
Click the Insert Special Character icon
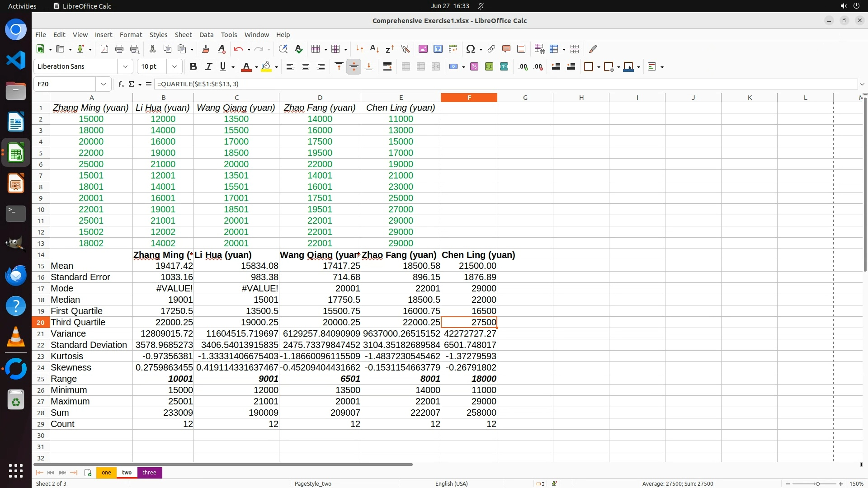470,49
